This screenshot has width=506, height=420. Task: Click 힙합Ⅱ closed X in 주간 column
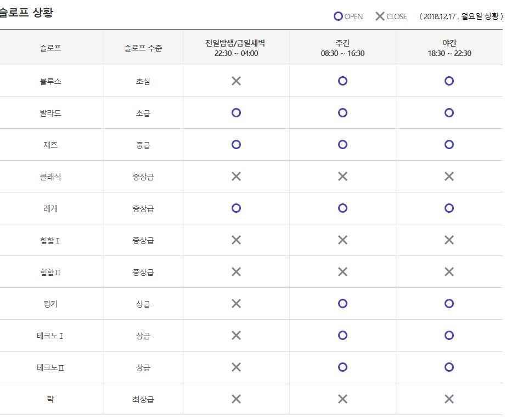tap(342, 272)
